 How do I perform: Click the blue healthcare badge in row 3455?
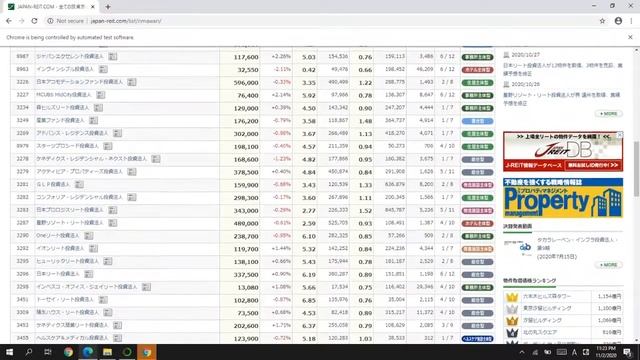tap(477, 339)
